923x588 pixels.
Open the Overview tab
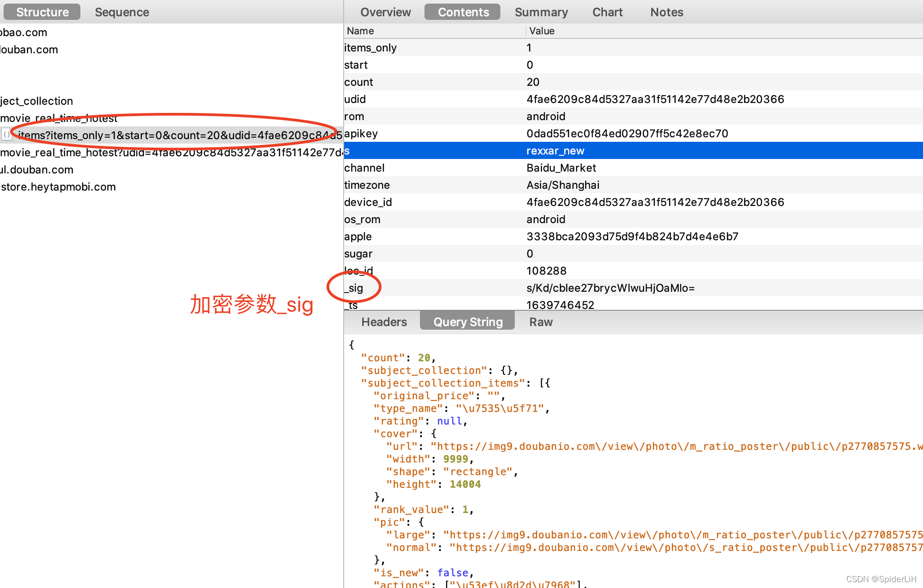[385, 12]
